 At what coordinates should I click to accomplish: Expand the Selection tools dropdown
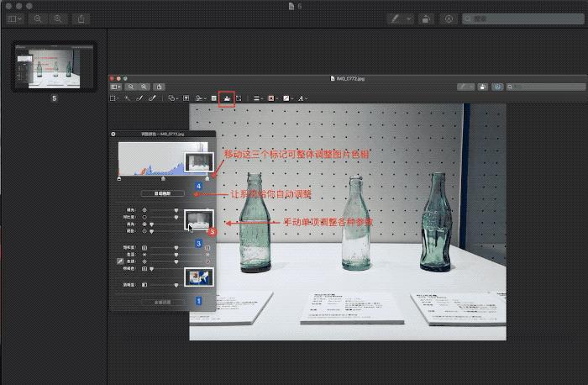coord(116,98)
